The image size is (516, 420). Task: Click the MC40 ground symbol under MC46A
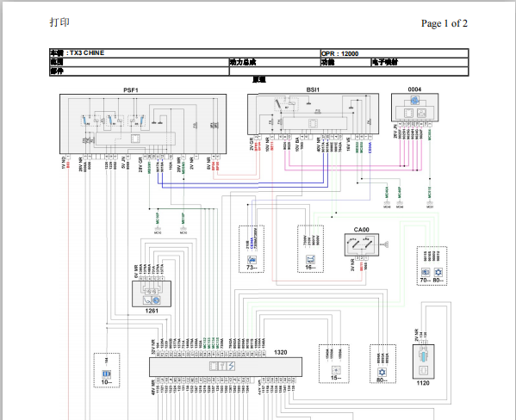[x=387, y=204]
